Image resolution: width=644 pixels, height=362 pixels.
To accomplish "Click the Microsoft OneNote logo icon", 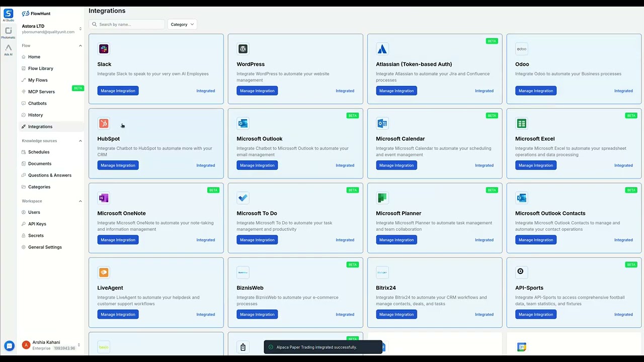I will click(x=104, y=198).
